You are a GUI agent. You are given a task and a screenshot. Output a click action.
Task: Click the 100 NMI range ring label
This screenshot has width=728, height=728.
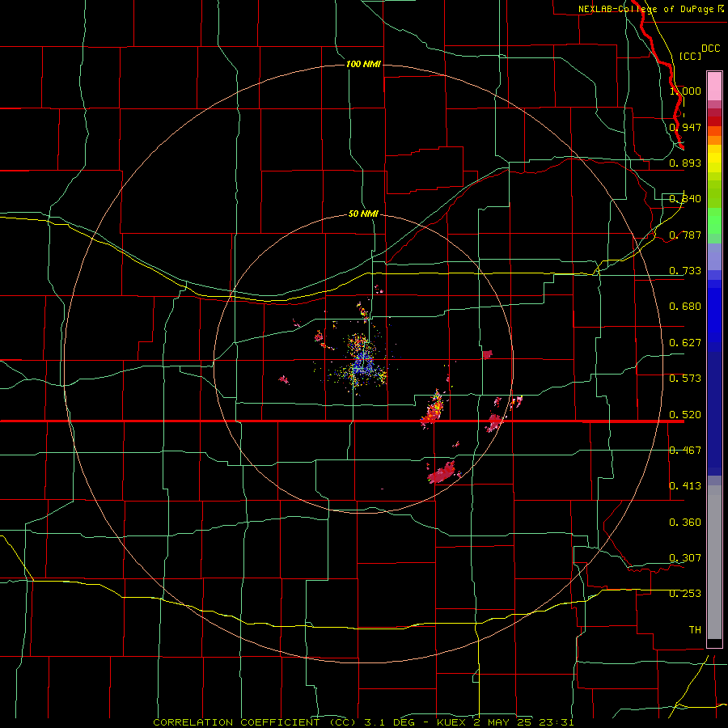363,64
